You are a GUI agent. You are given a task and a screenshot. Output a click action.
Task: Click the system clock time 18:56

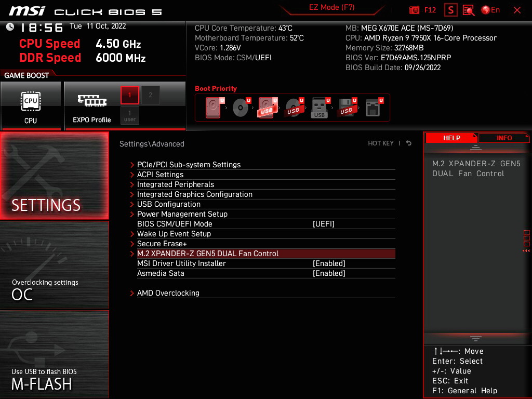tap(43, 28)
